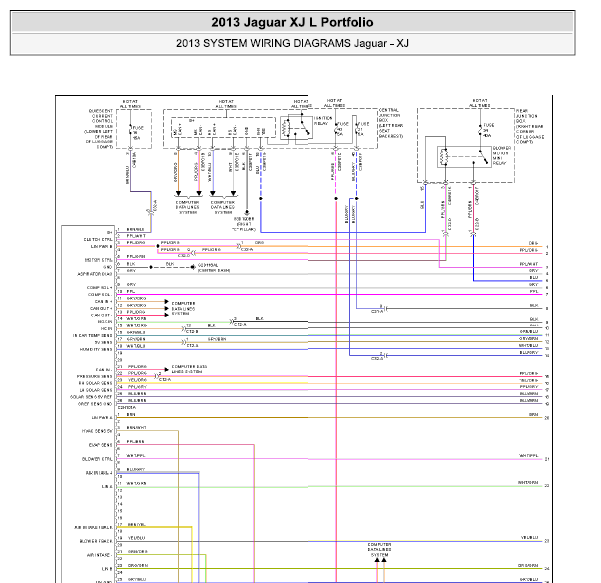
Task: Click the 'CENTER DASH' ground label
Action: click(214, 270)
